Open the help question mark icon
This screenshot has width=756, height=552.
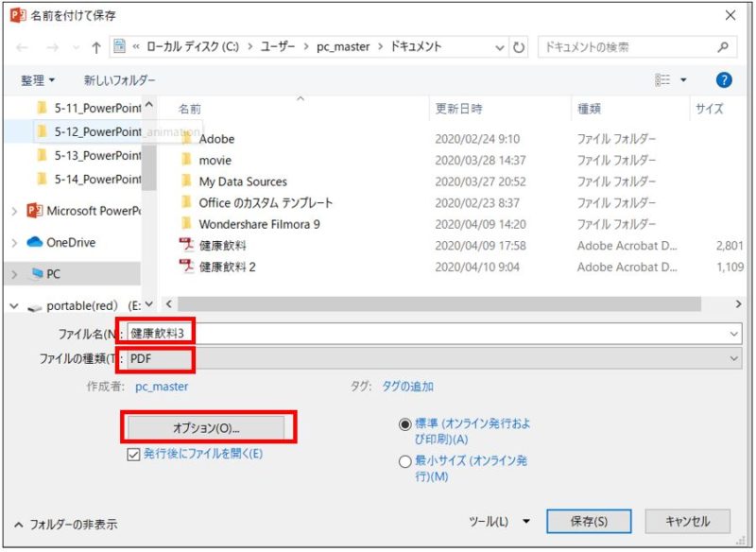[723, 80]
